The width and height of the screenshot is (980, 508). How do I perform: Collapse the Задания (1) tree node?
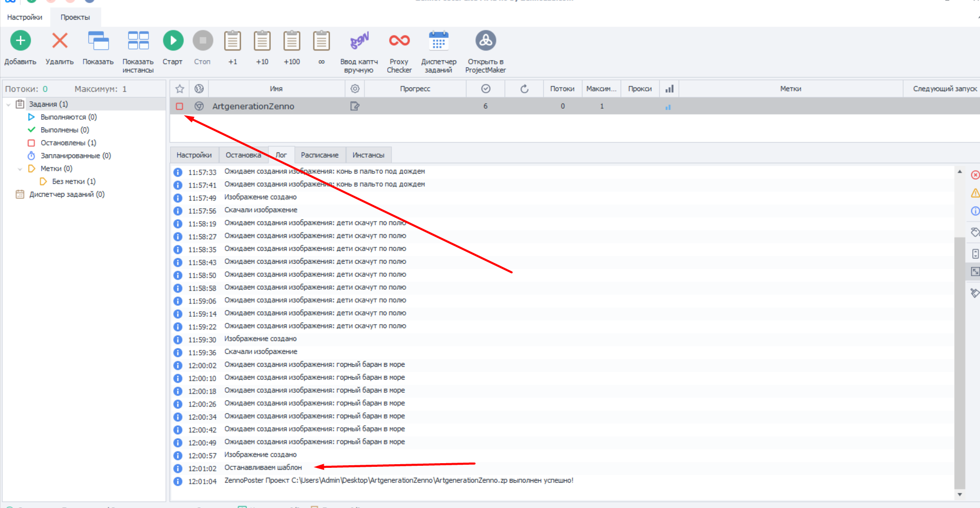[x=8, y=105]
